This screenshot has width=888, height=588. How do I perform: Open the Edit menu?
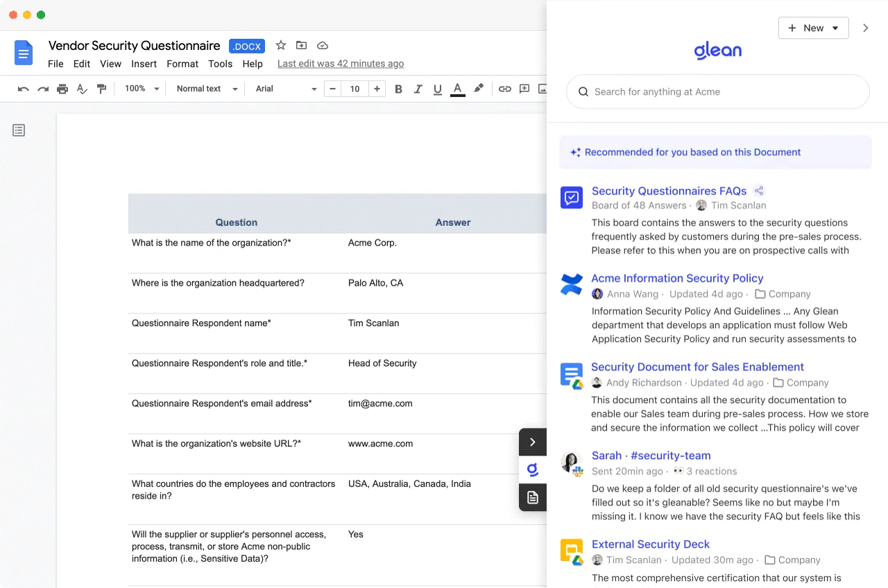click(x=82, y=64)
